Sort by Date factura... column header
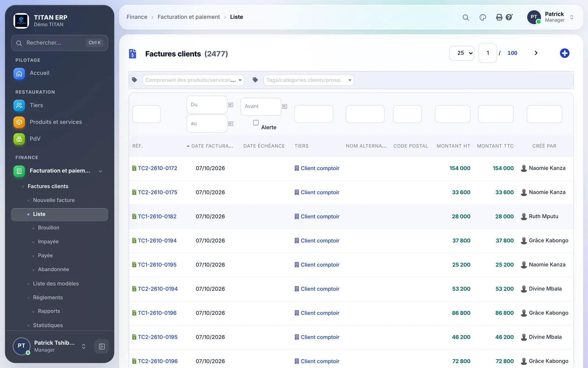Image resolution: width=588 pixels, height=368 pixels. (212, 146)
